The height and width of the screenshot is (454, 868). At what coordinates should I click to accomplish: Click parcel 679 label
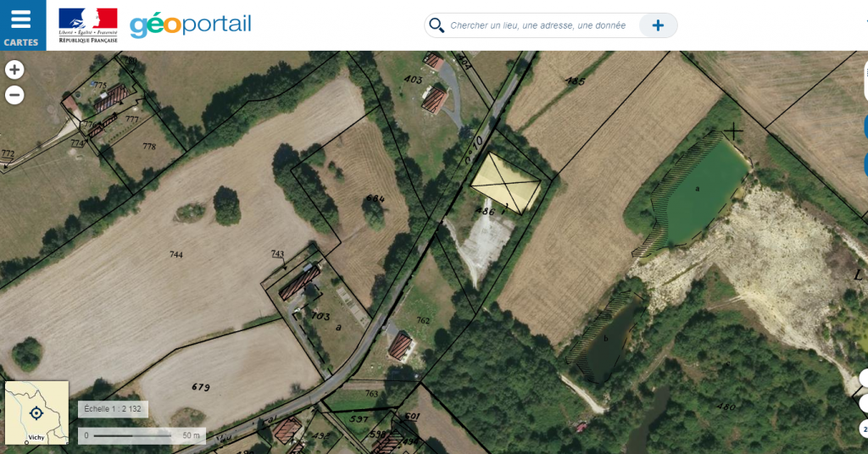click(x=201, y=387)
